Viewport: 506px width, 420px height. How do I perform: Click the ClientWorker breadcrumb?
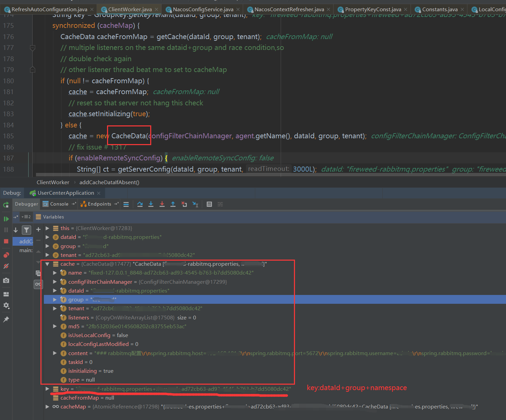pyautogui.click(x=53, y=182)
